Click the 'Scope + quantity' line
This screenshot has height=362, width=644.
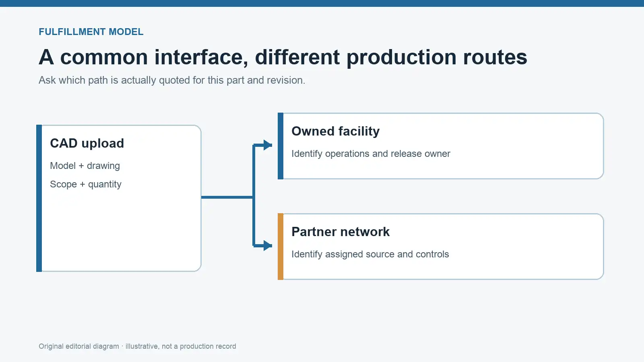86,184
